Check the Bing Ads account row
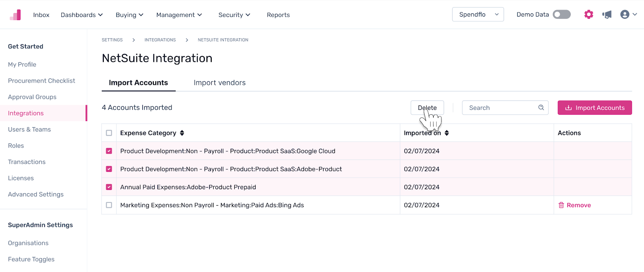The image size is (644, 272). tap(109, 205)
